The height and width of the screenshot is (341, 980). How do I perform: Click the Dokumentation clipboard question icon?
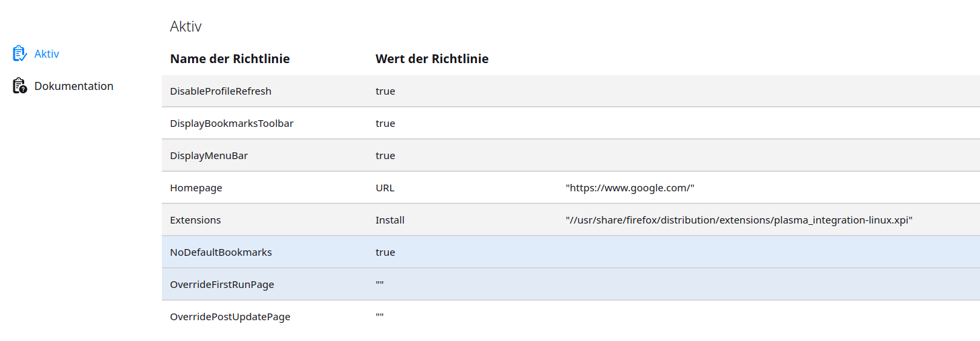(x=19, y=86)
